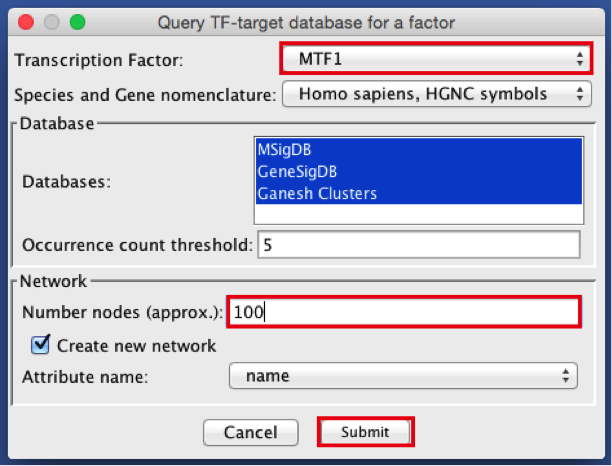This screenshot has height=466, width=612.
Task: Open the Transcription Factor MTF1 dropdown
Action: (436, 60)
